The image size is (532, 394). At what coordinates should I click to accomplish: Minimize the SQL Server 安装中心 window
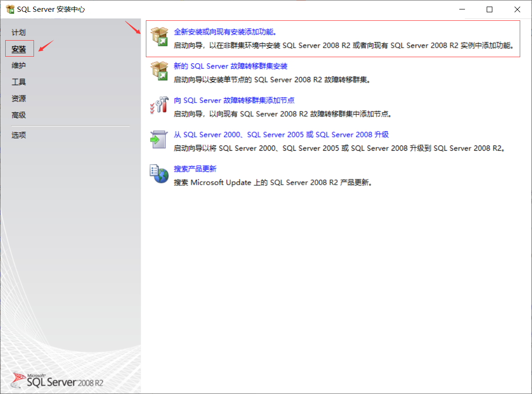click(462, 9)
